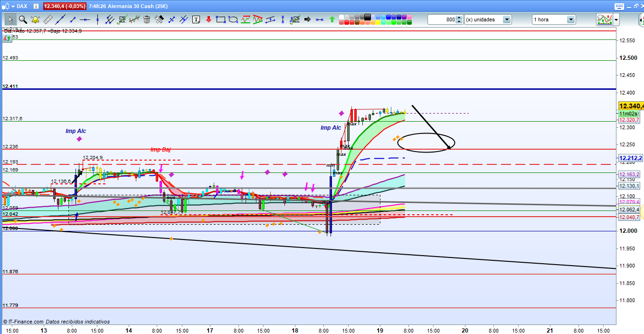The width and height of the screenshot is (644, 334).
Task: Choose the rectangle drawing tool
Action: pos(220,19)
